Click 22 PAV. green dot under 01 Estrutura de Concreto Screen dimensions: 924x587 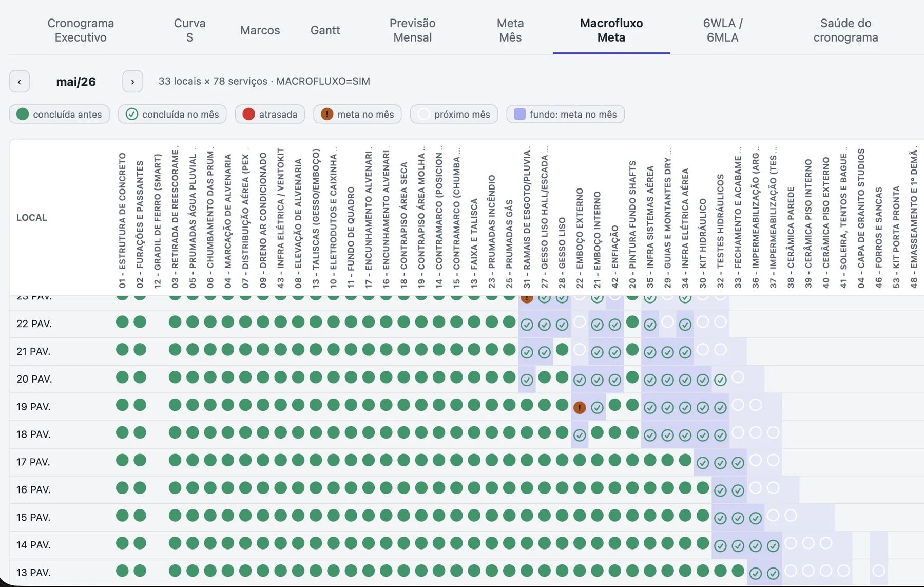(122, 322)
